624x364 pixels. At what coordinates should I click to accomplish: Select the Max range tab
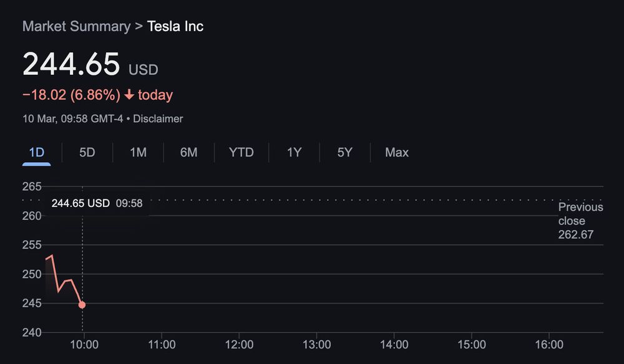coord(397,153)
